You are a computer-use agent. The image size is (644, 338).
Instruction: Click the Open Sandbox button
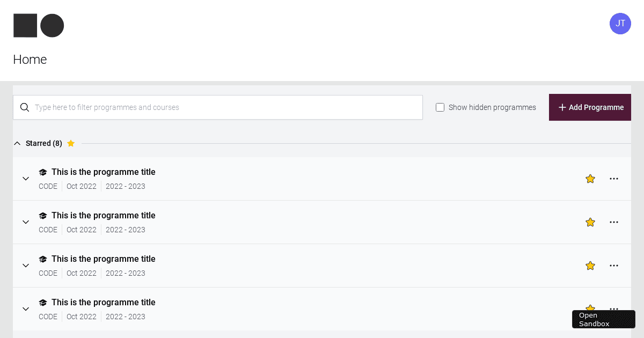(603, 319)
